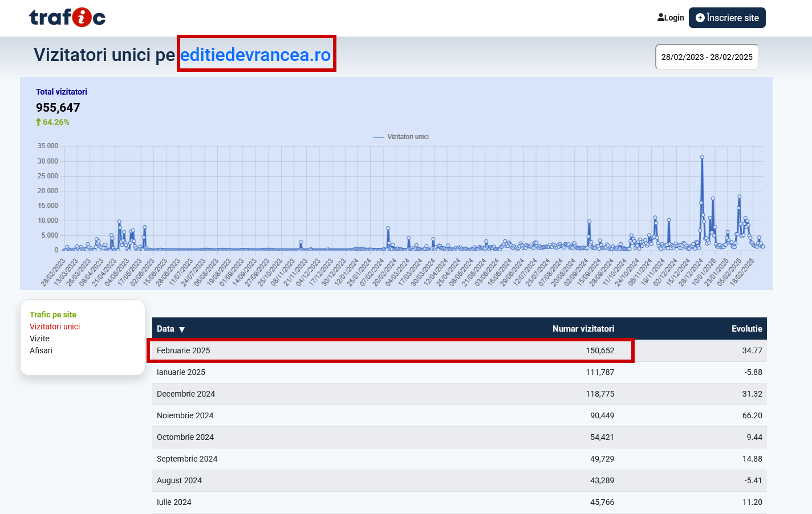This screenshot has height=514, width=812.
Task: Click the 11.20 evolution value
Action: coord(752,502)
